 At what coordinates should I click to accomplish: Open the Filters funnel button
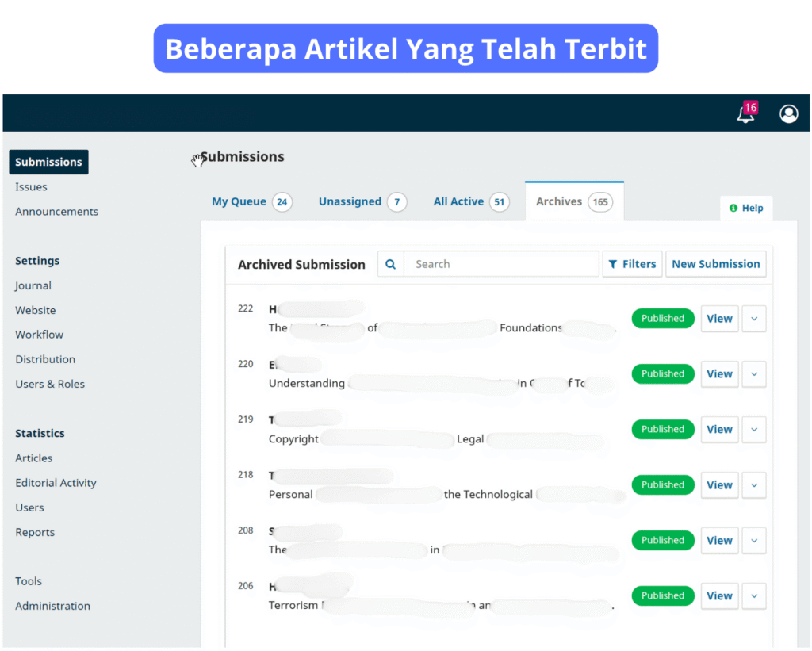click(632, 264)
